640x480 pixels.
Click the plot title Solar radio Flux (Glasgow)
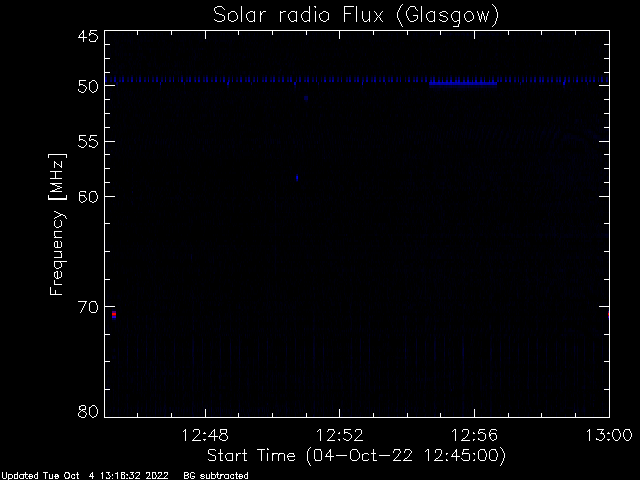point(356,16)
